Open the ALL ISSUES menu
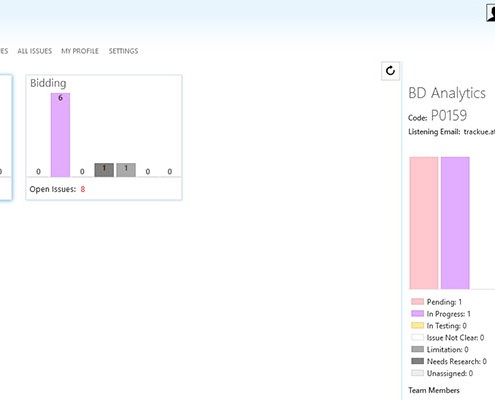 (35, 51)
